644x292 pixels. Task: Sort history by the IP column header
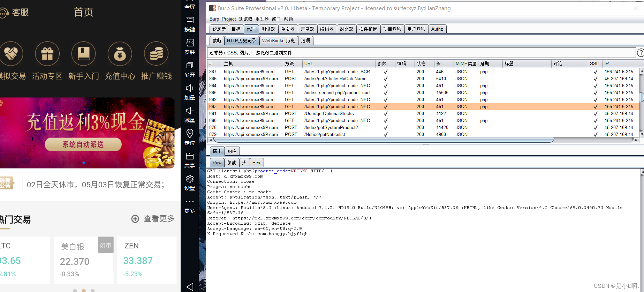tap(621, 63)
